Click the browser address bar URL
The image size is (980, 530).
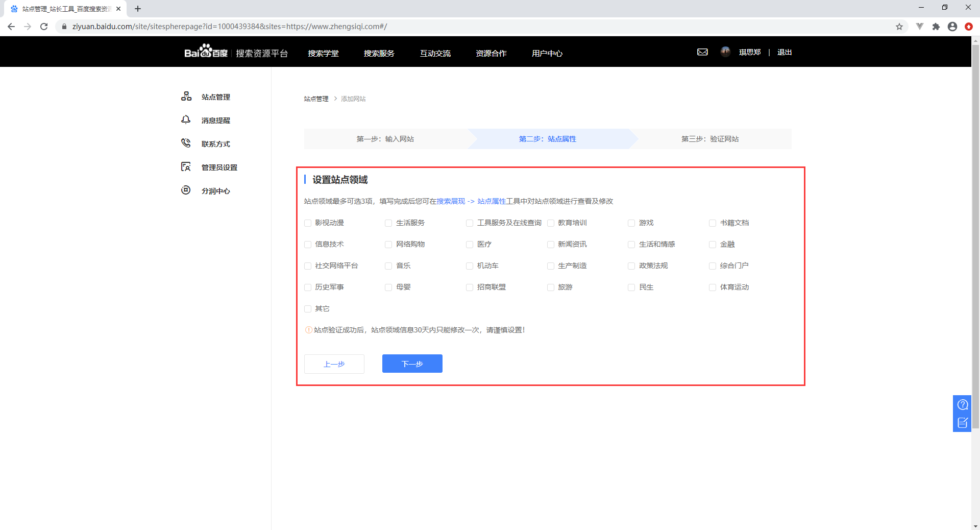tap(230, 27)
